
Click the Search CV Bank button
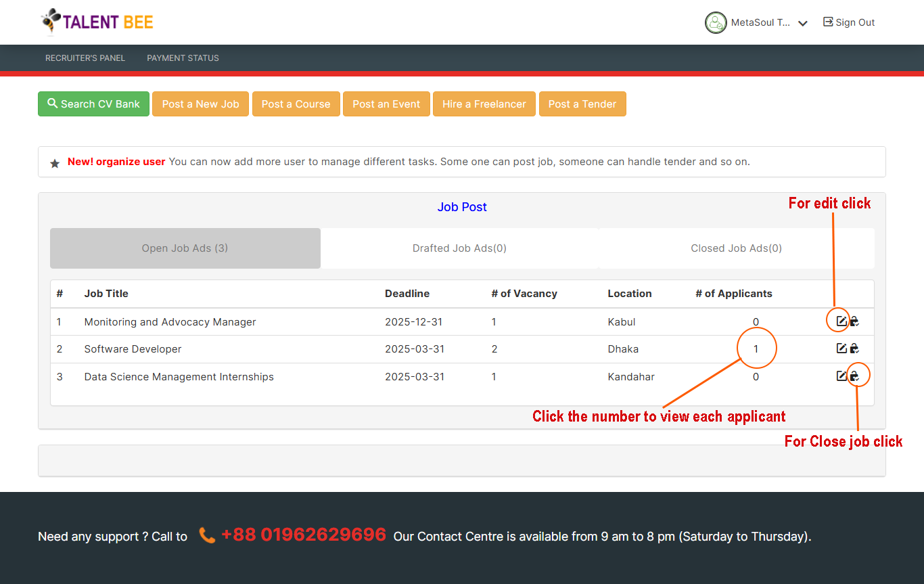[93, 104]
